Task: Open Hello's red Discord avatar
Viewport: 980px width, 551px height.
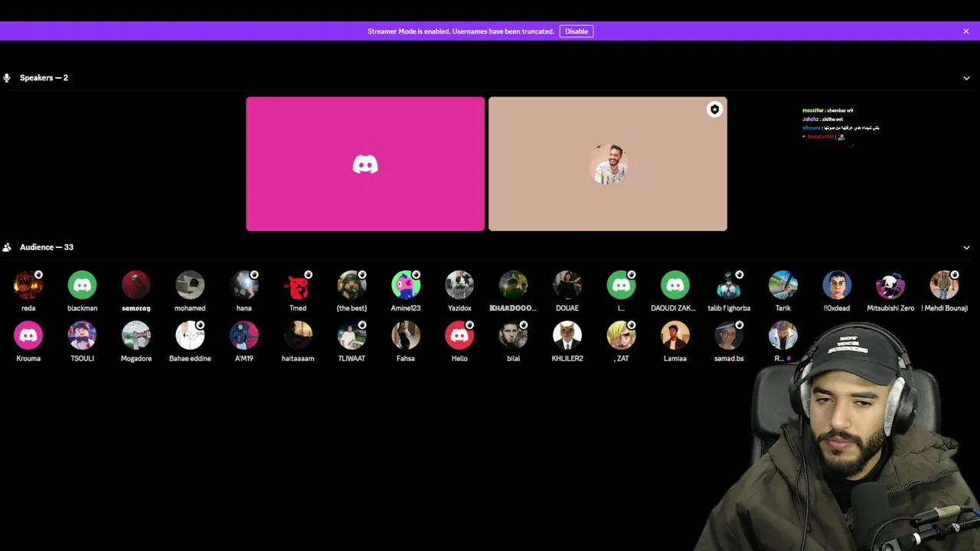Action: coord(459,336)
